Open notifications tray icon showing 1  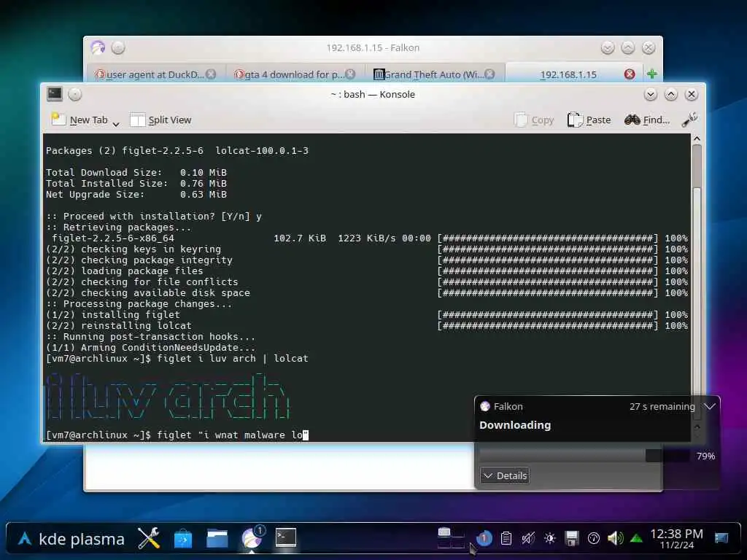tap(484, 539)
